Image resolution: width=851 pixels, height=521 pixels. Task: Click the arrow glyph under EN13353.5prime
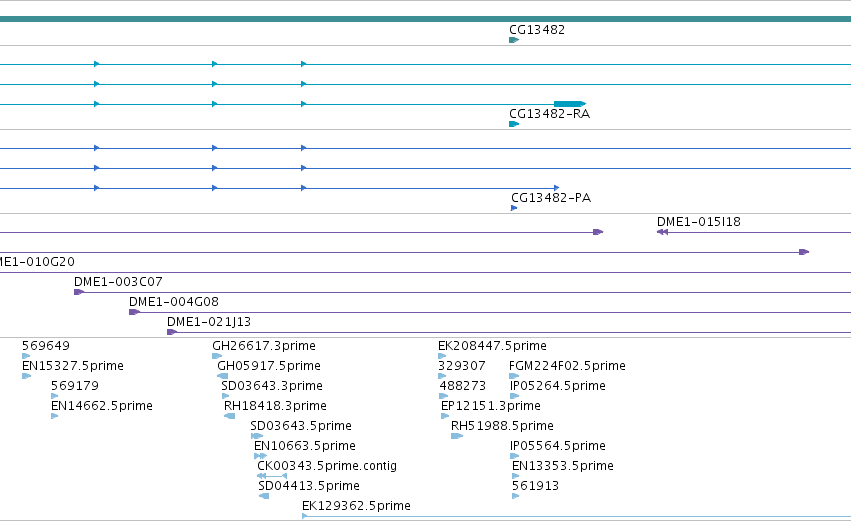516,476
